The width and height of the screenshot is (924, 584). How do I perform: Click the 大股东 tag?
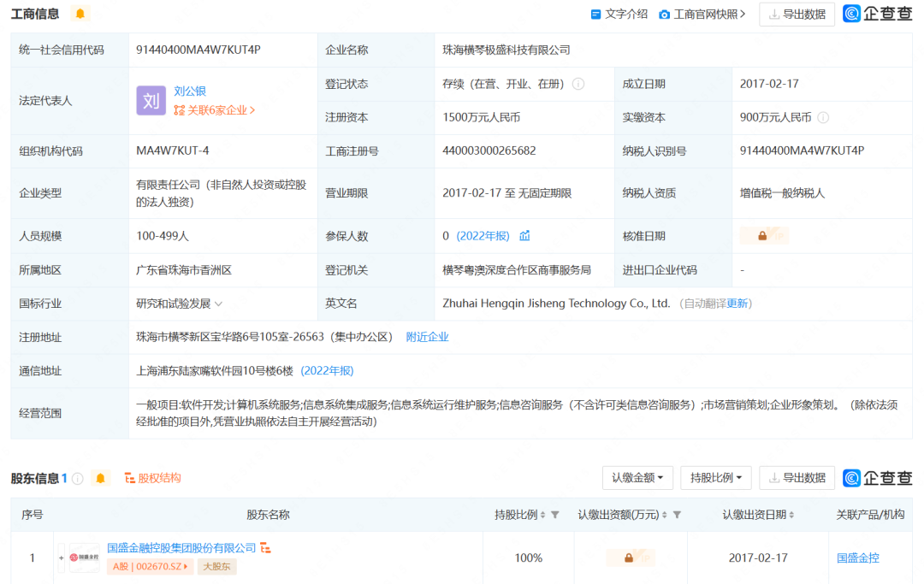(216, 567)
